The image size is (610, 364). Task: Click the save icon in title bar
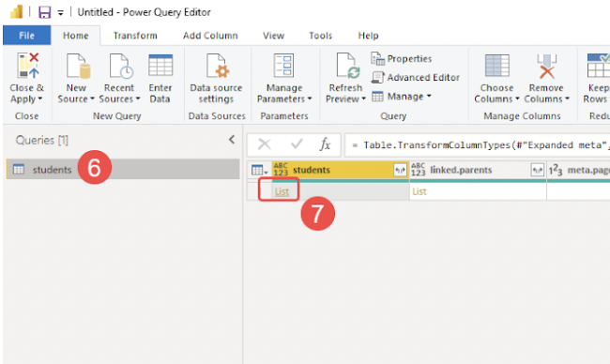click(45, 12)
